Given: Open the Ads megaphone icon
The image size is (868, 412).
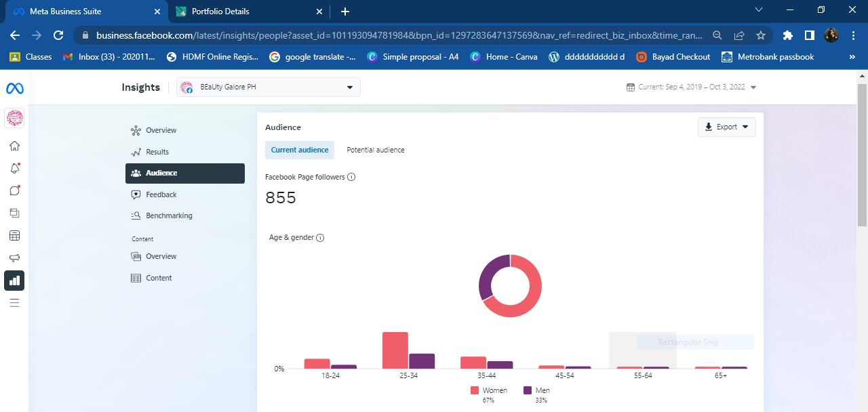Looking at the screenshot, I should (x=14, y=258).
